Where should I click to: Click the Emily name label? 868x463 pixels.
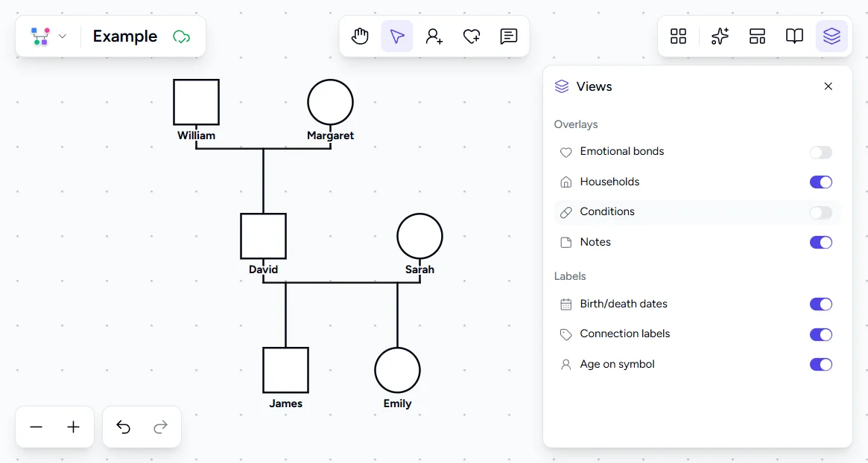click(x=397, y=403)
